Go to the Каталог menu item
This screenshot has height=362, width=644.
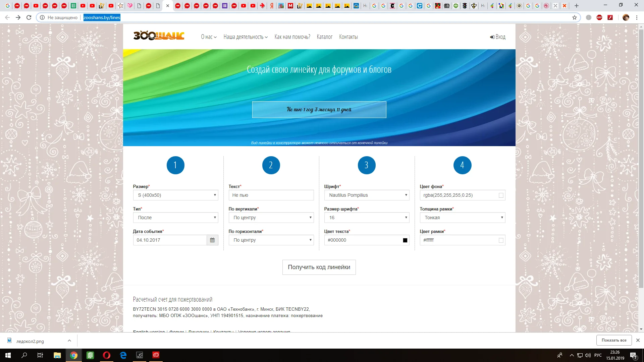point(324,37)
